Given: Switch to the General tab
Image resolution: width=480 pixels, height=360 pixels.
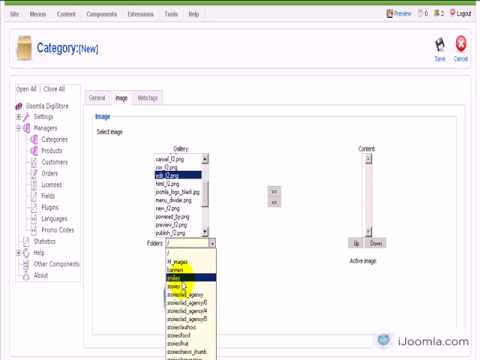Looking at the screenshot, I should pos(97,98).
